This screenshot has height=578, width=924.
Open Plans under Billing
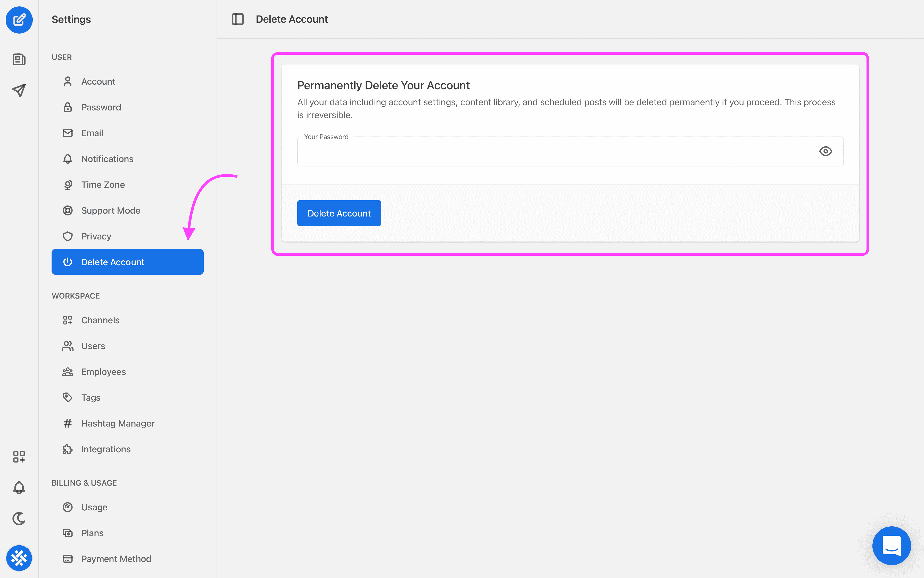(x=128, y=533)
